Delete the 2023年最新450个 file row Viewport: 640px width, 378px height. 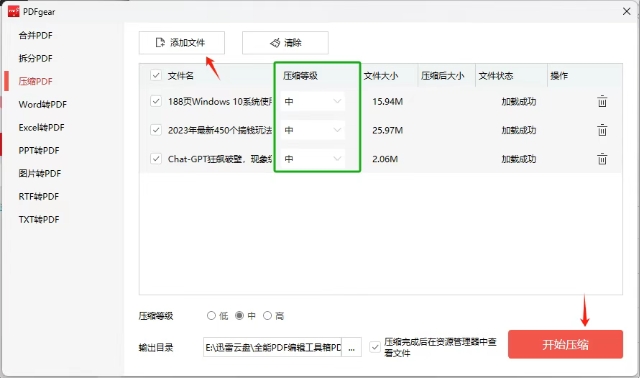pos(602,130)
